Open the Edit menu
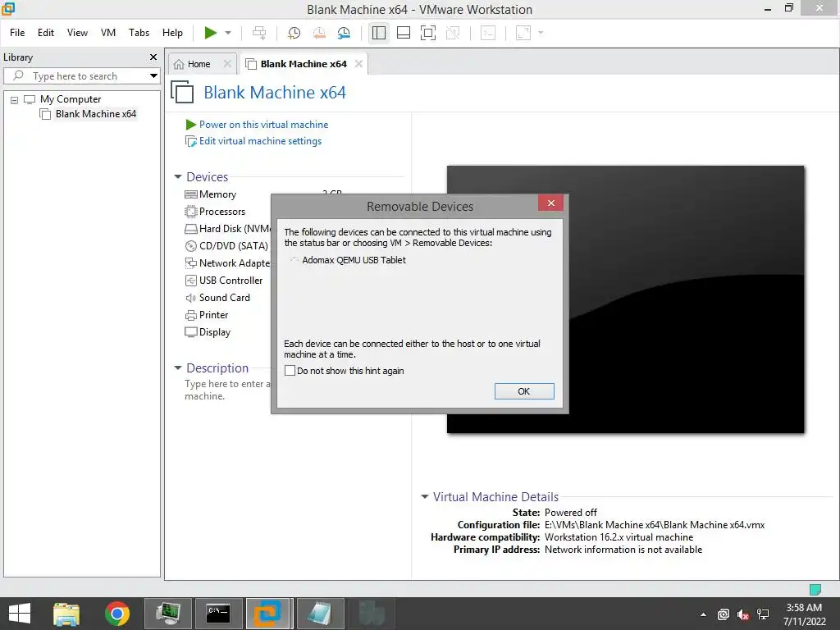The image size is (840, 630). point(46,33)
